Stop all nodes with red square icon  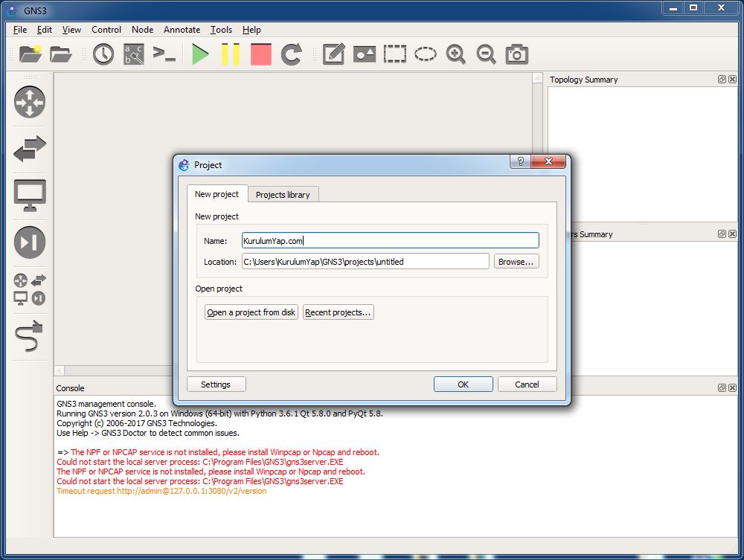[x=261, y=54]
